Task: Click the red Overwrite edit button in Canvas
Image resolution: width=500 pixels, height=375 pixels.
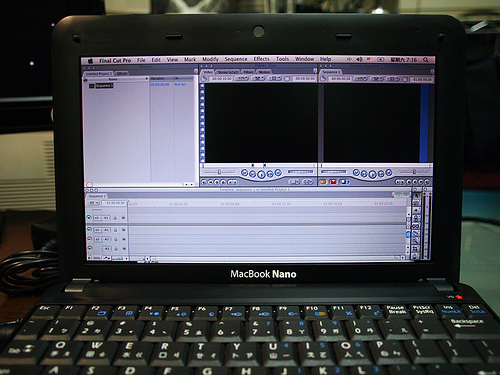Action: pyautogui.click(x=333, y=182)
